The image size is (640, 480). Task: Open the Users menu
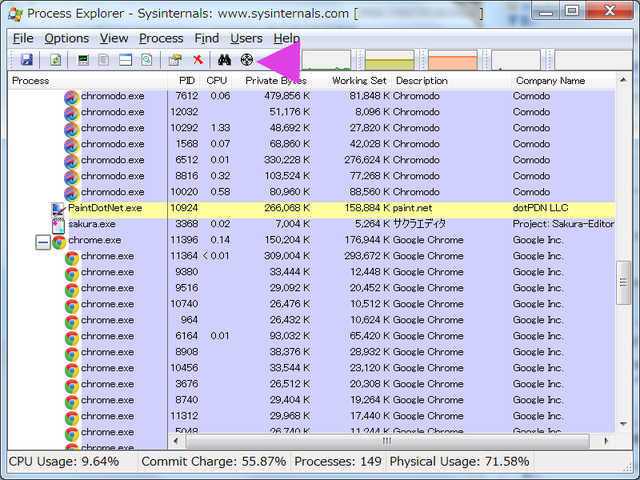[246, 38]
